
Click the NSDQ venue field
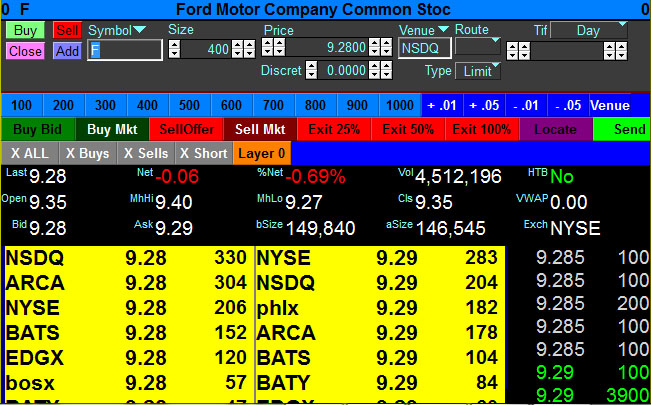(425, 48)
